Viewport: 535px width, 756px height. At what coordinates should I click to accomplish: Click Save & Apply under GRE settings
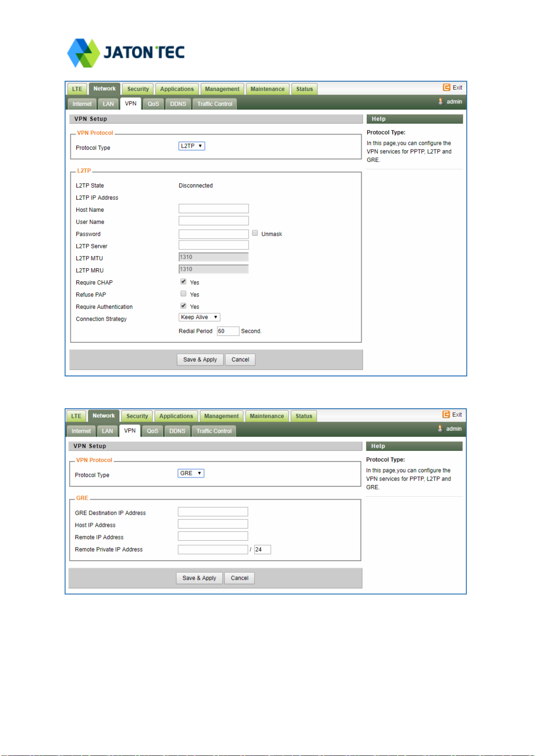pos(199,578)
